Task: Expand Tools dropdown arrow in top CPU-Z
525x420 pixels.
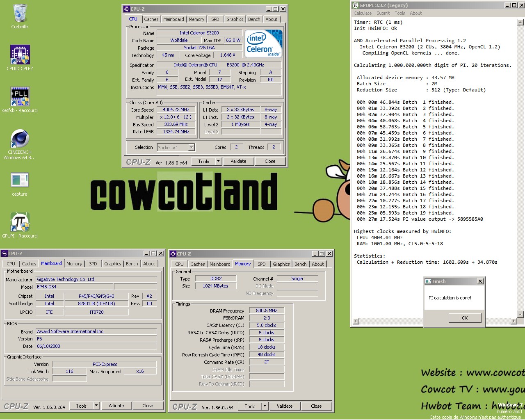Action: click(x=218, y=161)
